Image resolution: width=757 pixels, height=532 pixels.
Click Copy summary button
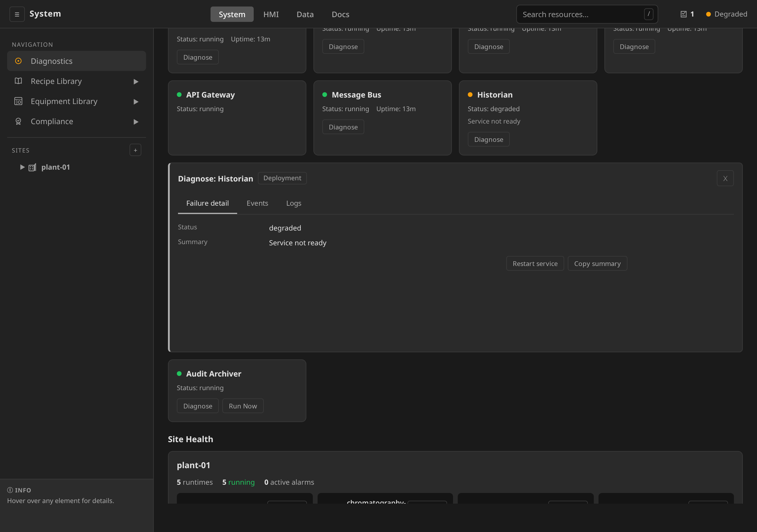click(597, 263)
